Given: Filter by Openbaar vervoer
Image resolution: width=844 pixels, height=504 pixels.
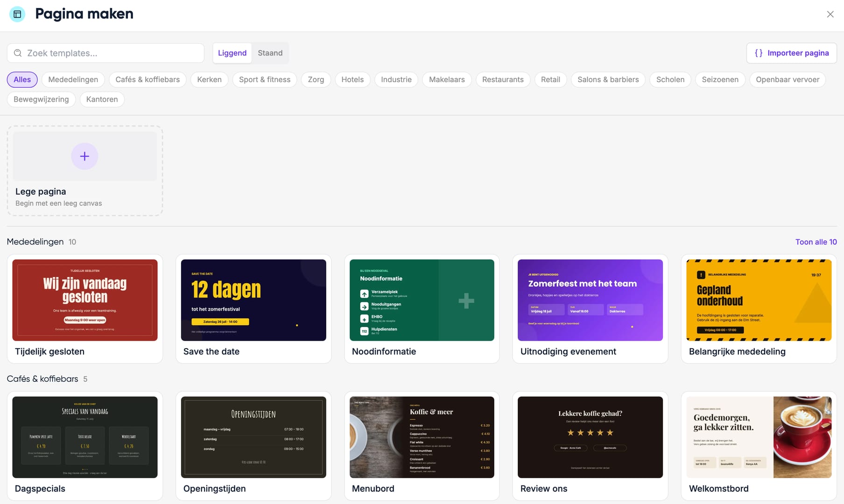Looking at the screenshot, I should [788, 80].
